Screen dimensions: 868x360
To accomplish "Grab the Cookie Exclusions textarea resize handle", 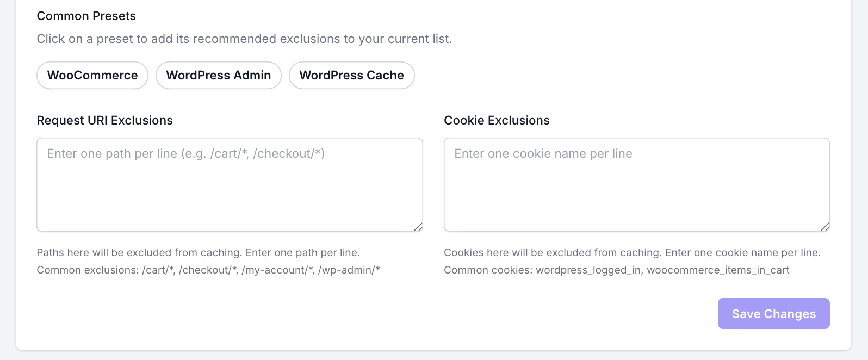I will (825, 227).
